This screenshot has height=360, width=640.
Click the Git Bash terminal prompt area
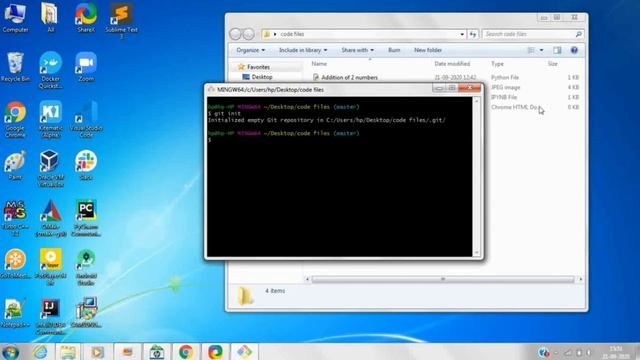pyautogui.click(x=339, y=177)
